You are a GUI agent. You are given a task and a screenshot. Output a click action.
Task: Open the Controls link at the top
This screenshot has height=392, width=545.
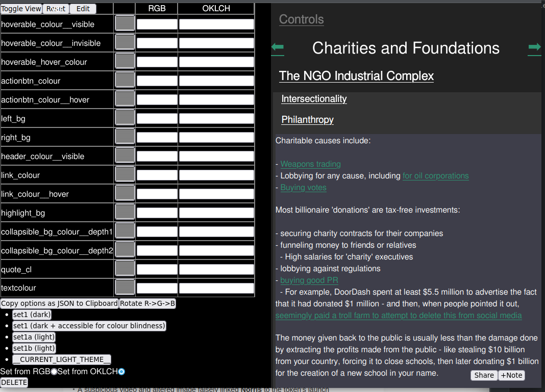pos(301,19)
